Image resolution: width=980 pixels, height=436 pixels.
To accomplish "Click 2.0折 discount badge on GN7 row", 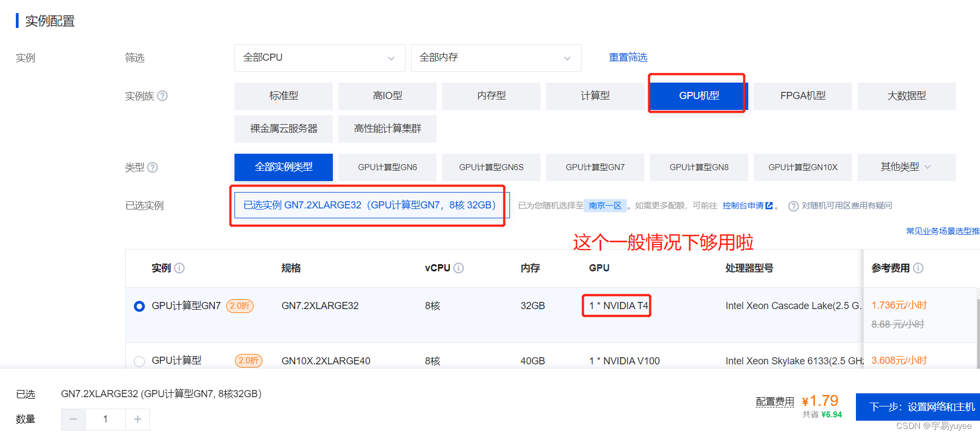I will point(240,306).
